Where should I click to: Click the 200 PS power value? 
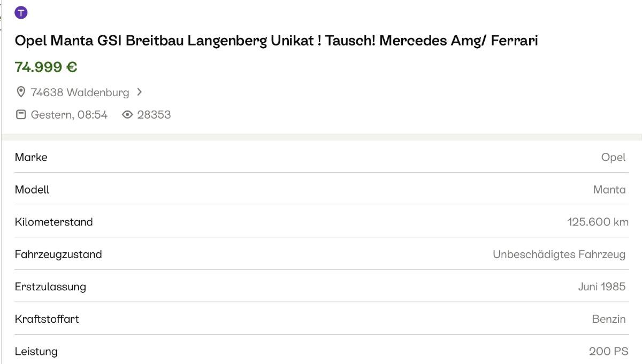coord(608,351)
